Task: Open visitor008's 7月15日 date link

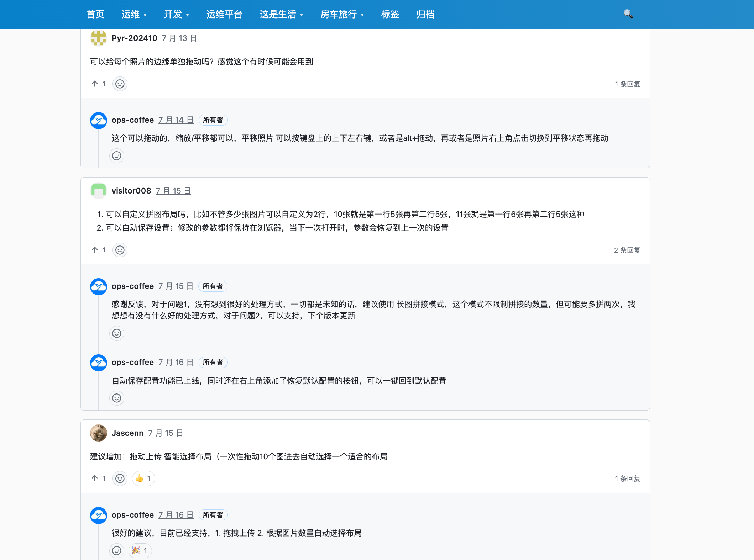Action: pyautogui.click(x=173, y=191)
